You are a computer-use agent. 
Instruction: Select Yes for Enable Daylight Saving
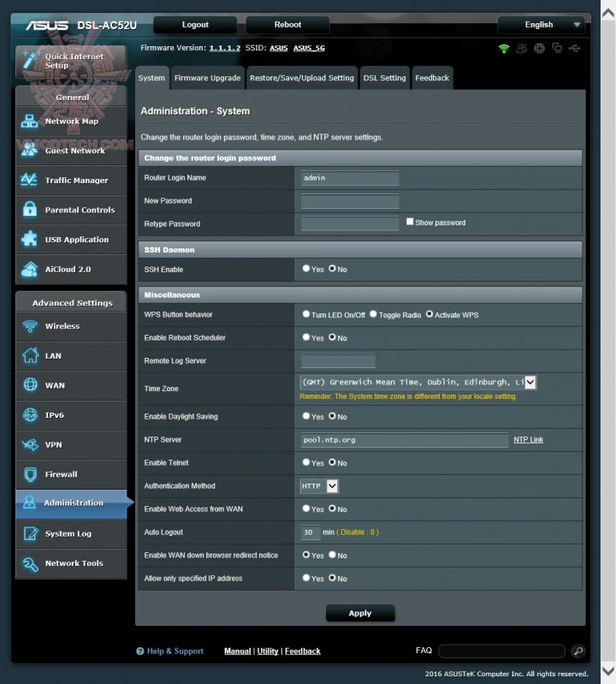[x=306, y=416]
